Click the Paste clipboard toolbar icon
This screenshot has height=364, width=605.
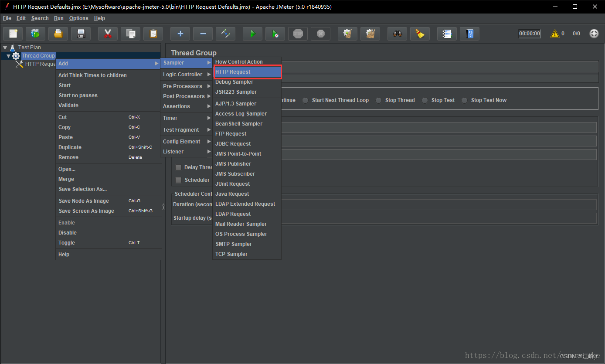tap(153, 34)
